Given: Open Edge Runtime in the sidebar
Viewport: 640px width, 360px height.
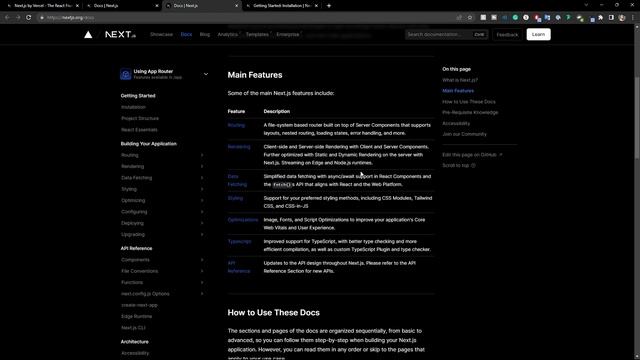Looking at the screenshot, I should coord(136,316).
